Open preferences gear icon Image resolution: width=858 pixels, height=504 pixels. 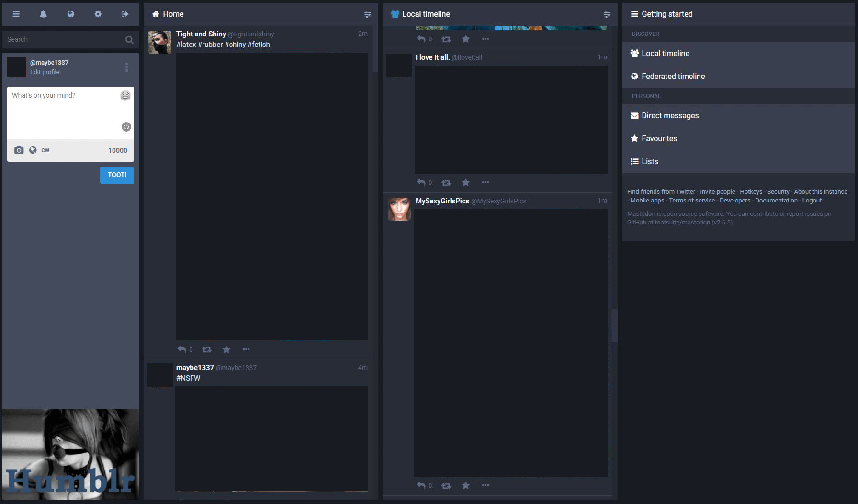(98, 14)
